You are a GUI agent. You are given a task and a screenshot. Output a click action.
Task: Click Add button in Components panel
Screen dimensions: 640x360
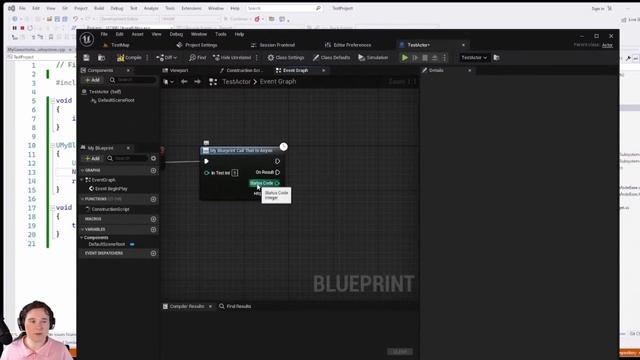point(92,80)
